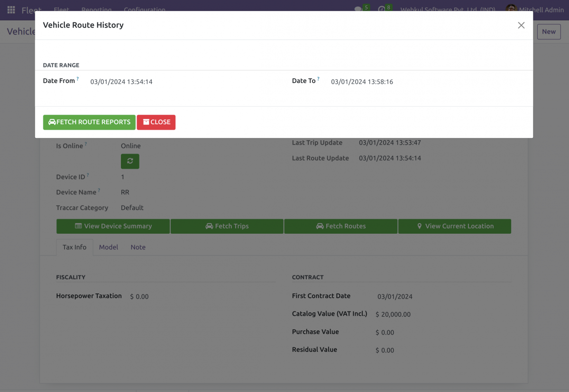Click help tooltip icon next to Date From

[78, 79]
